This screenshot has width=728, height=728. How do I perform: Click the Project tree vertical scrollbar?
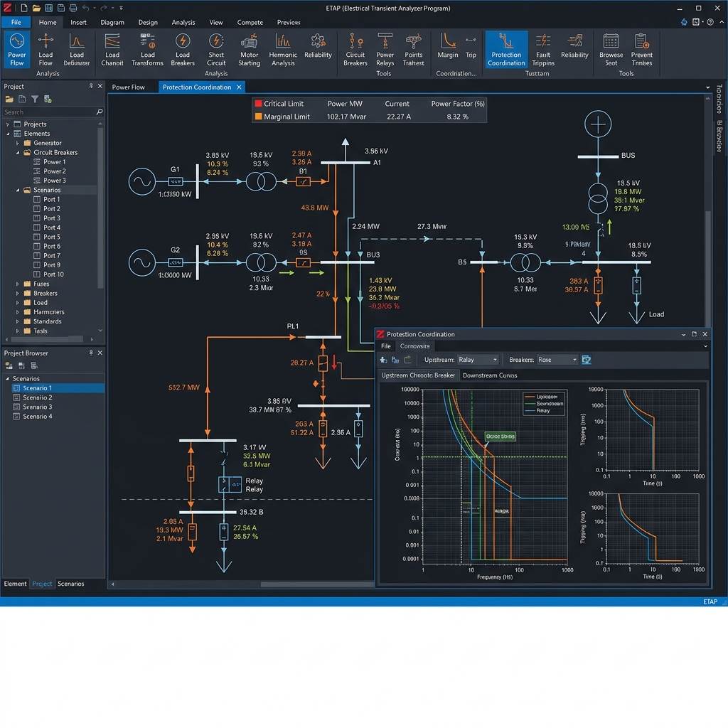[100, 209]
